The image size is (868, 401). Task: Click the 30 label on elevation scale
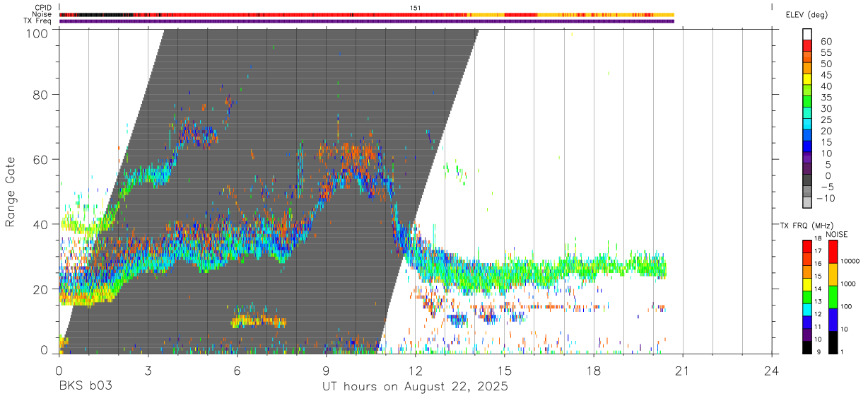tap(826, 108)
